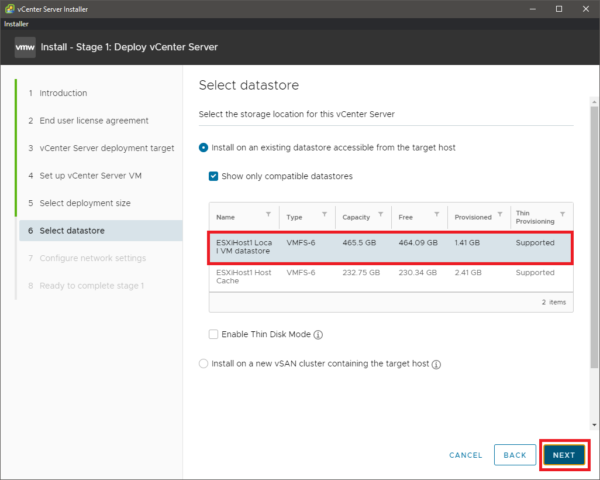Select install on existing datastore radio button
The image size is (600, 480).
(x=204, y=148)
